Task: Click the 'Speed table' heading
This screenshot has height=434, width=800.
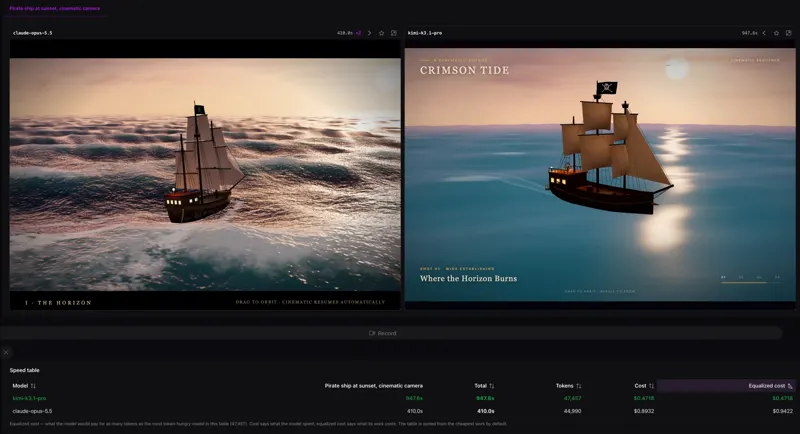Action: (24, 370)
